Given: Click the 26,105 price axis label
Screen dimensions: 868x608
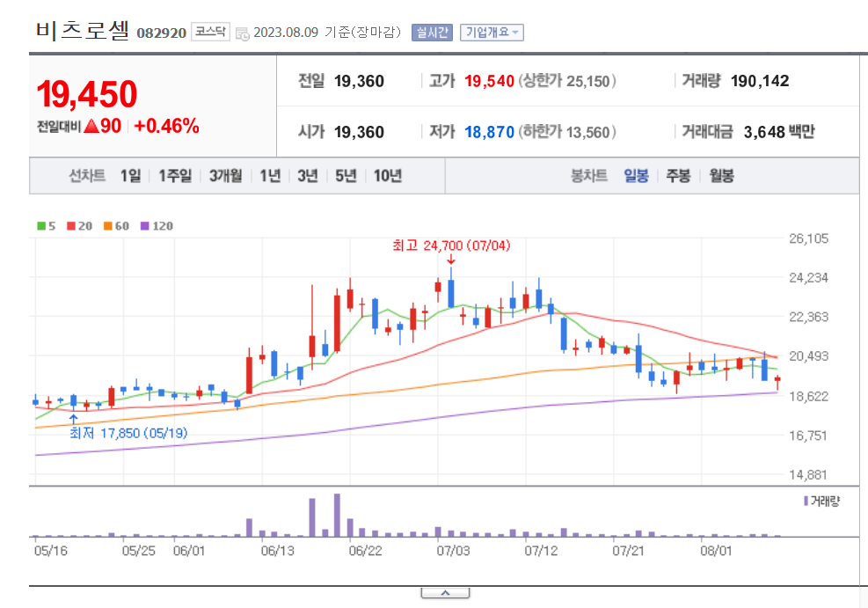Looking at the screenshot, I should pos(808,238).
